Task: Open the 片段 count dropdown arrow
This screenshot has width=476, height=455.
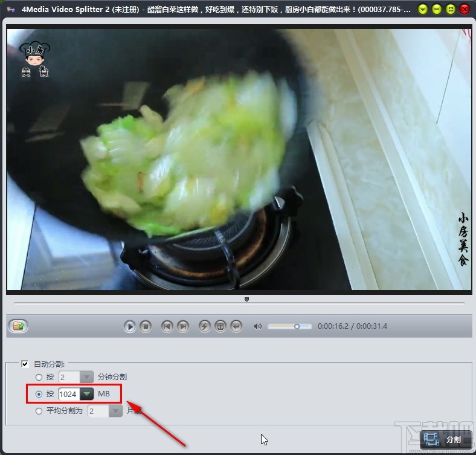Action: 115,411
